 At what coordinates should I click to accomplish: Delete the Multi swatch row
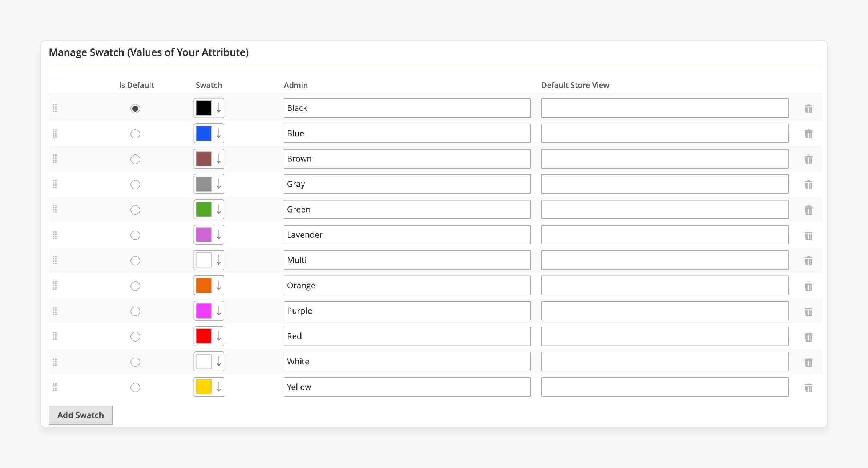[808, 261]
